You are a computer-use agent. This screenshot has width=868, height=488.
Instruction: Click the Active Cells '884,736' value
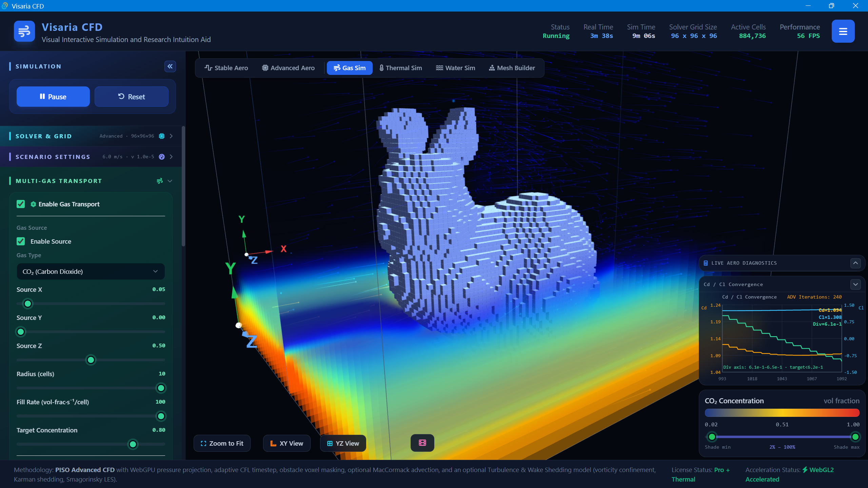pos(752,36)
